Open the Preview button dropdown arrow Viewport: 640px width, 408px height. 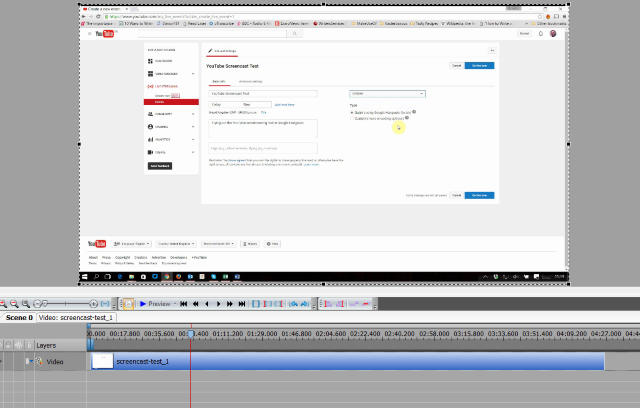click(175, 304)
